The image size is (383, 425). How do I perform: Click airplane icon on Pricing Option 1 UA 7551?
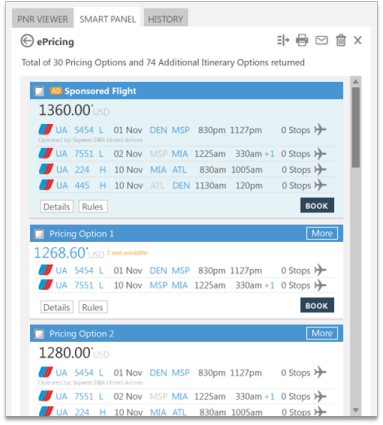(320, 285)
